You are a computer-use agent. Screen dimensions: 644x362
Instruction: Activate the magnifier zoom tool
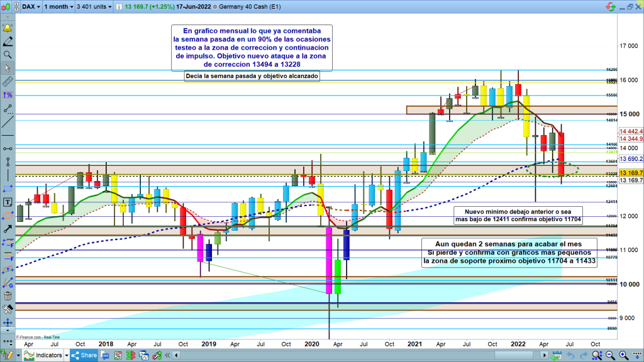point(8,55)
